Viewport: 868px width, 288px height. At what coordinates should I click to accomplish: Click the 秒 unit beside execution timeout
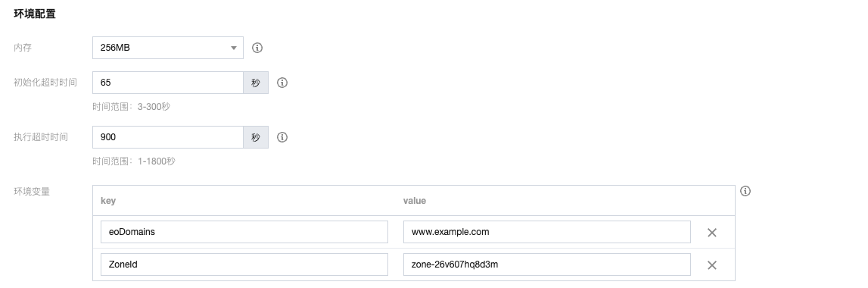256,137
